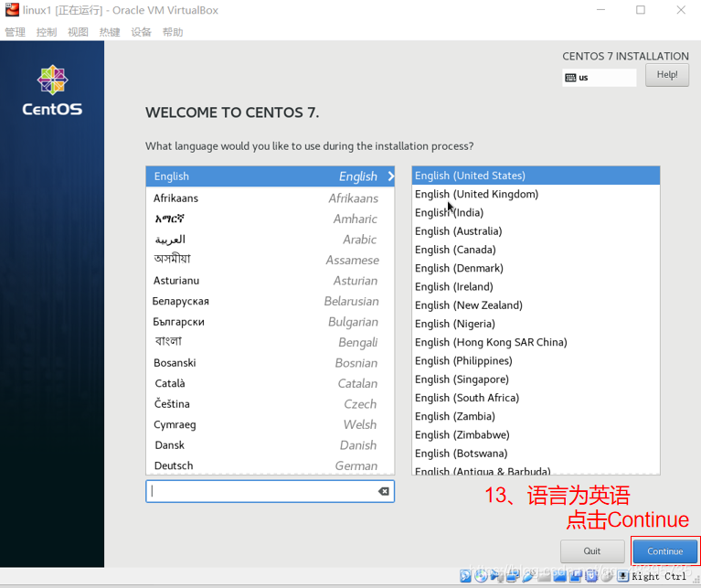The image size is (701, 588).
Task: Click the Quit button
Action: (x=592, y=551)
